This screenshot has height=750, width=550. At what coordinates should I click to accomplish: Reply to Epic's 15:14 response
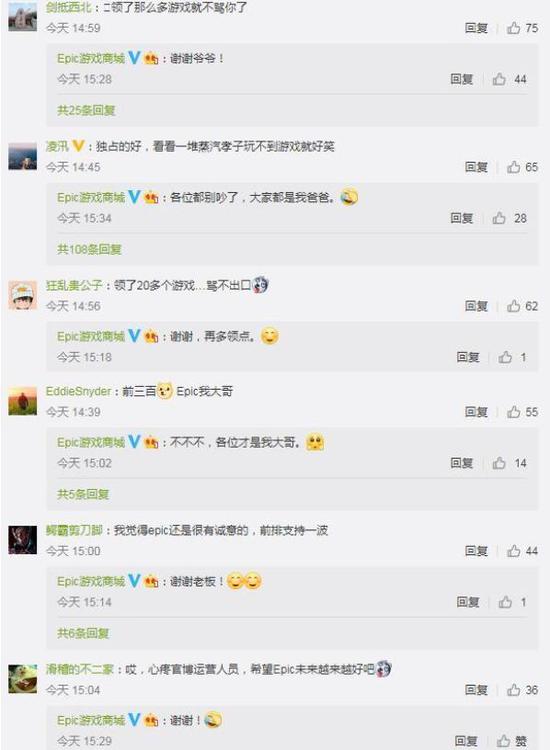click(468, 602)
